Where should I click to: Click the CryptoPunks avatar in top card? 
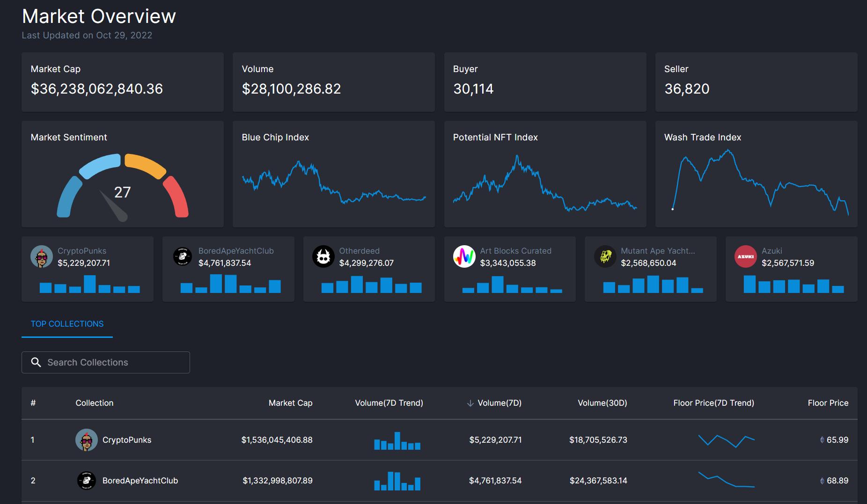click(42, 256)
